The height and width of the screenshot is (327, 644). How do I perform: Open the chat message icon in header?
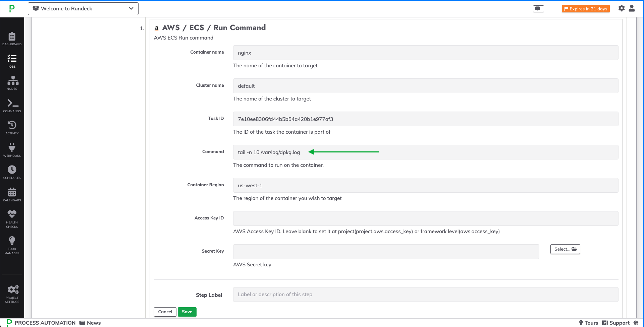pyautogui.click(x=538, y=9)
